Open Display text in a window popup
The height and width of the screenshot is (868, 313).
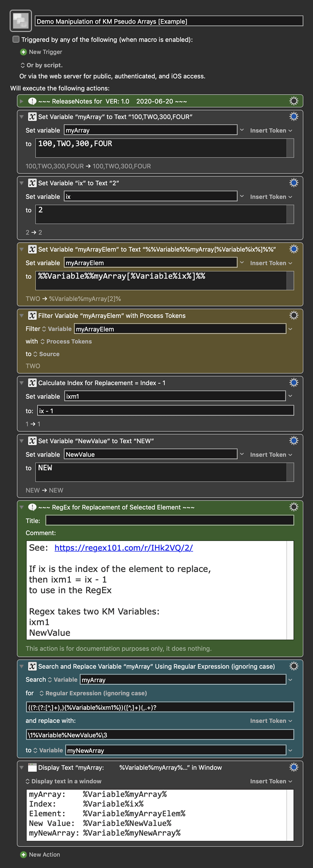click(64, 781)
